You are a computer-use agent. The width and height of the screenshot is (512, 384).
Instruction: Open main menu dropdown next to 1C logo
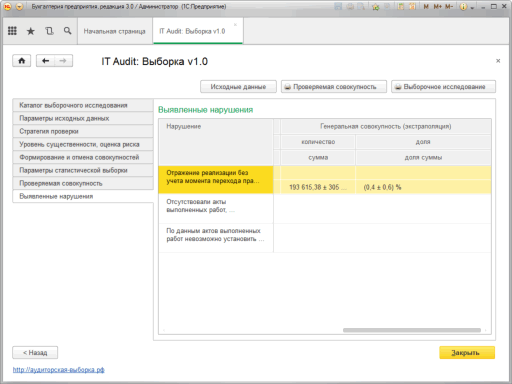[19, 6]
